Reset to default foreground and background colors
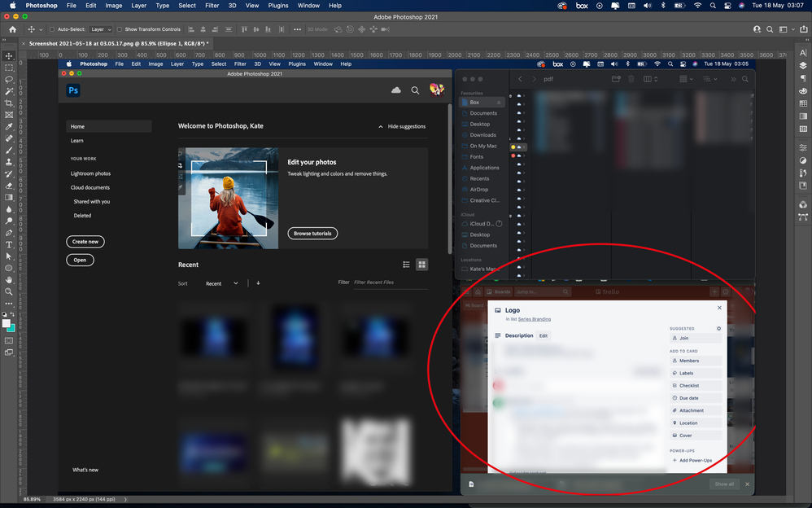The height and width of the screenshot is (508, 812). 5,314
